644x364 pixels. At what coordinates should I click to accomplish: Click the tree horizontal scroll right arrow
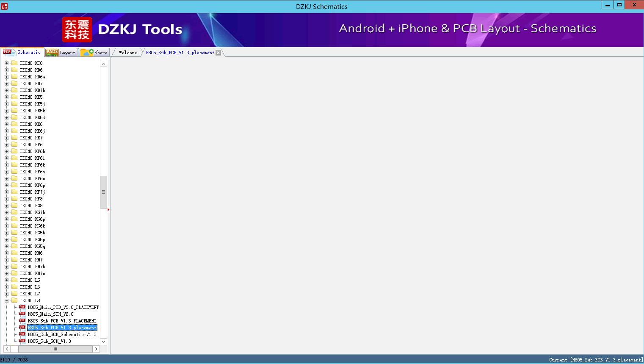96,349
